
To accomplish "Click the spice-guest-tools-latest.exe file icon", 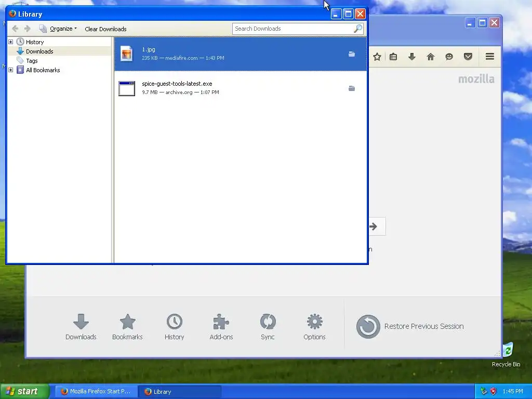I will coord(127,88).
